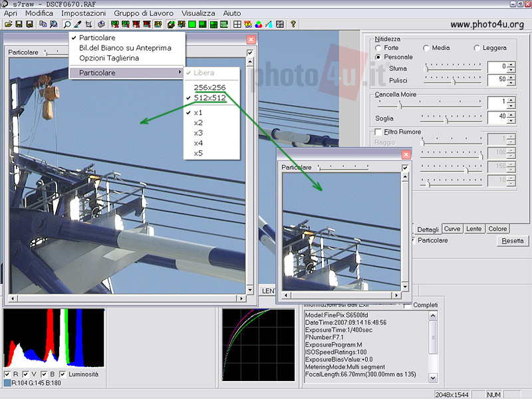Screen dimensions: 532x399
Task: Click the Exif info scroll down arrow
Action: click(x=433, y=377)
